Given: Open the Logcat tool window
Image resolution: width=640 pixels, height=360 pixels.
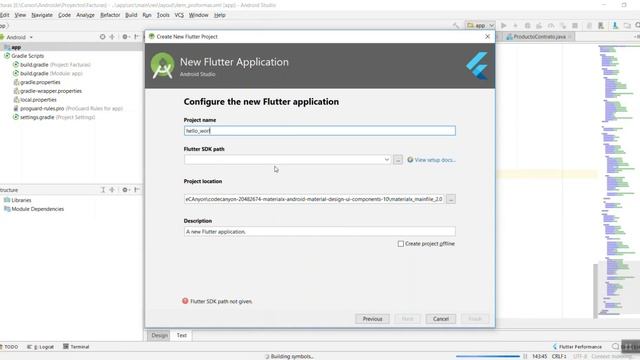Looking at the screenshot, I should point(40,347).
